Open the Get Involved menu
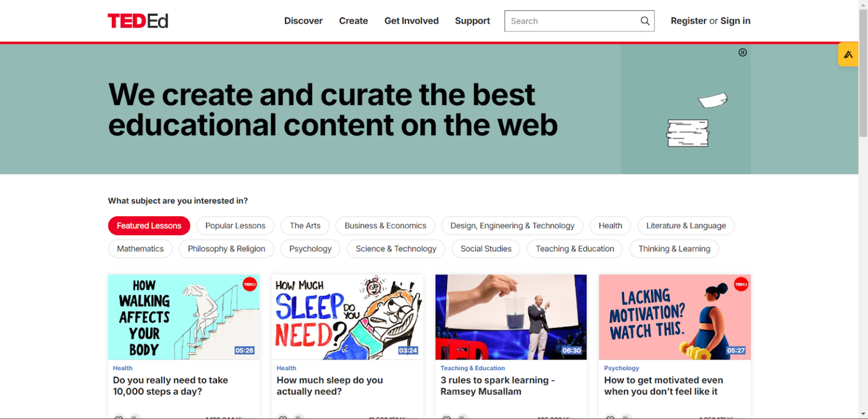The height and width of the screenshot is (419, 868). pos(411,20)
